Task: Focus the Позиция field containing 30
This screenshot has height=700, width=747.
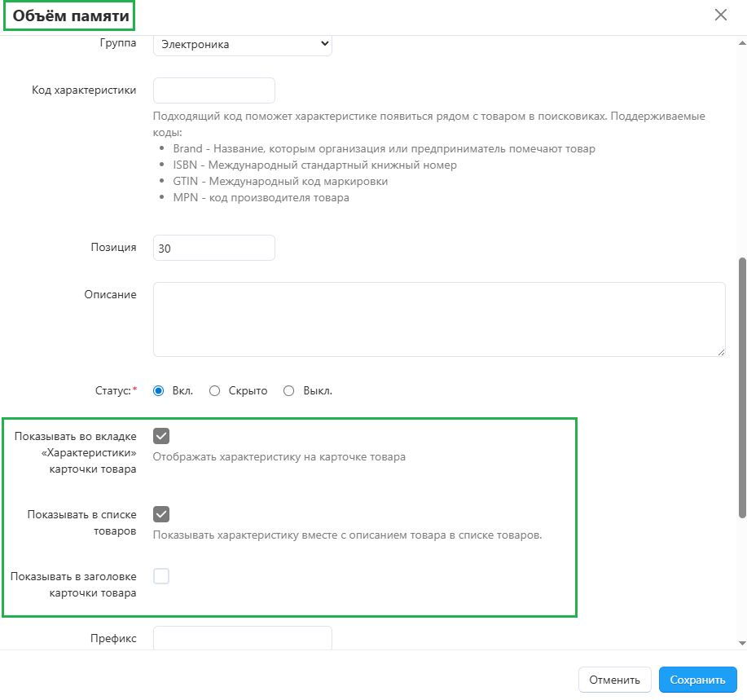Action: coord(213,249)
